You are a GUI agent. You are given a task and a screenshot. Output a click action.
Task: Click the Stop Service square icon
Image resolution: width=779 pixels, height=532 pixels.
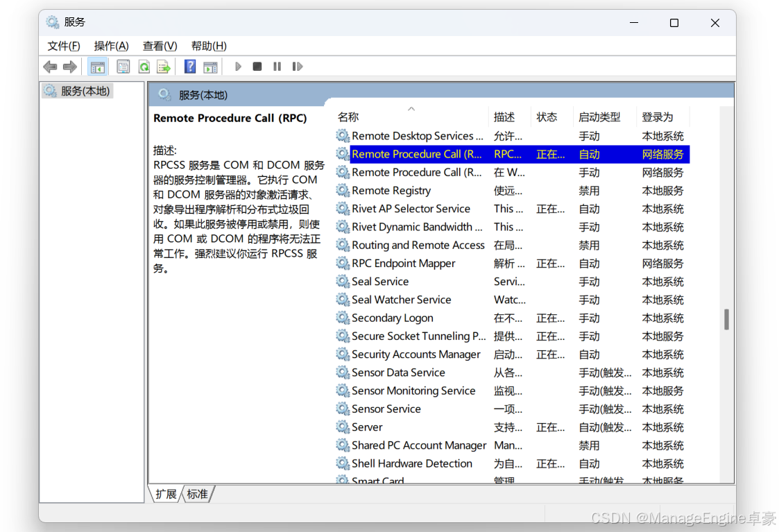tap(257, 67)
